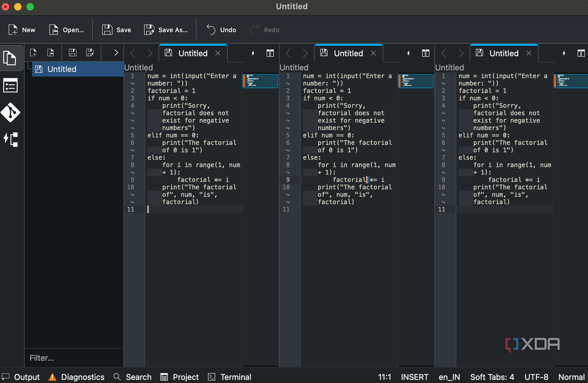Open en_IN dictionary language selector
Viewport: 588px width, 383px height.
pyautogui.click(x=449, y=377)
